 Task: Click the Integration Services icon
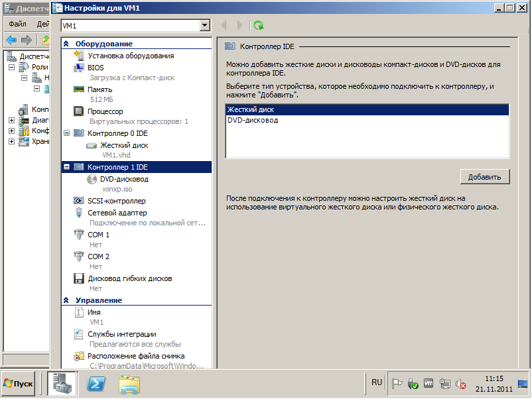(x=79, y=334)
